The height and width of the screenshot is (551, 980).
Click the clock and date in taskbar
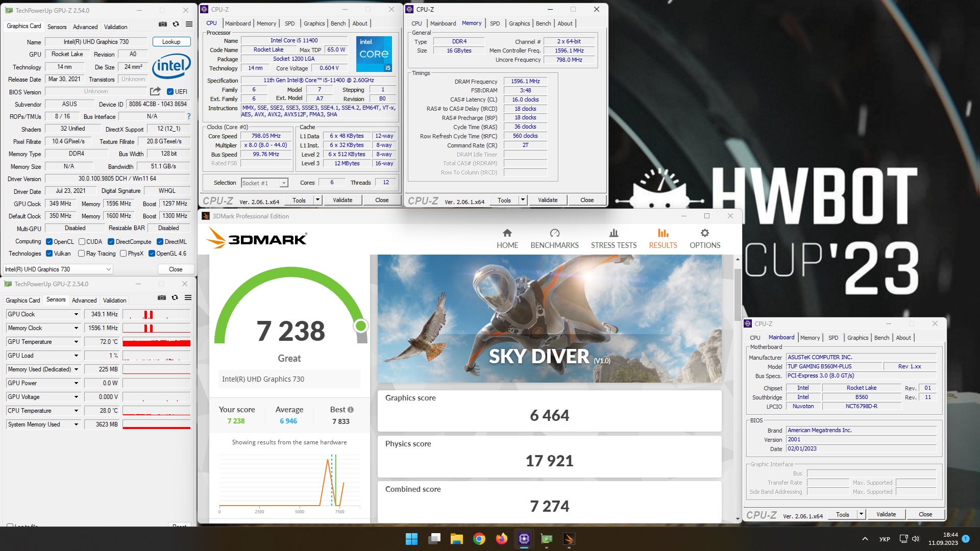tap(943, 539)
